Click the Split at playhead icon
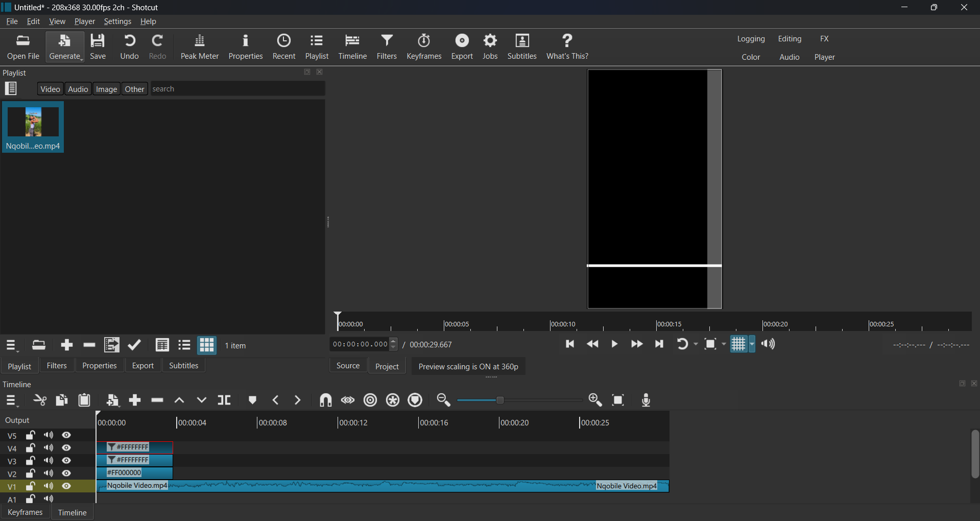 coord(224,400)
